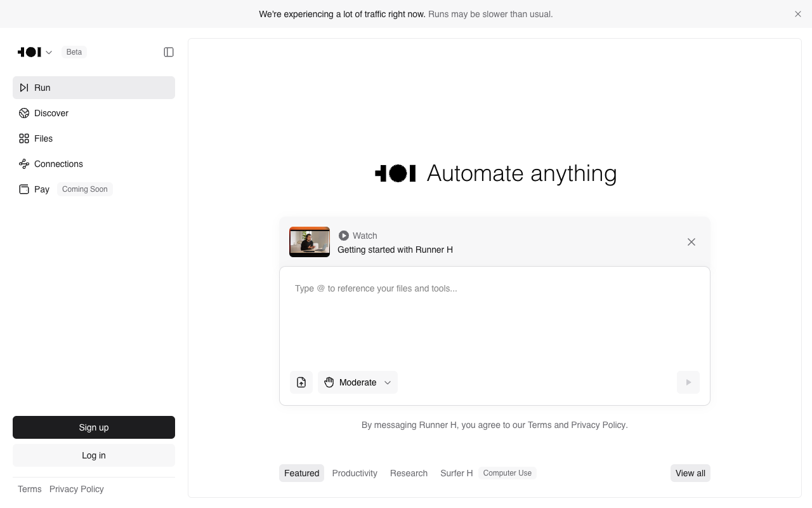Open Privacy Policy in the sidebar footer

tap(77, 489)
